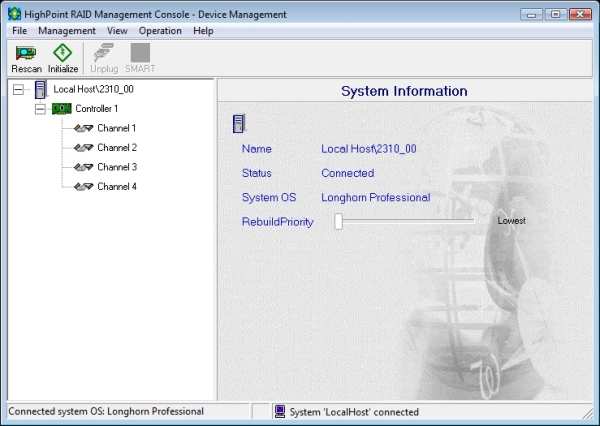Image resolution: width=600 pixels, height=426 pixels.
Task: Open the Help menu
Action: pyautogui.click(x=203, y=31)
